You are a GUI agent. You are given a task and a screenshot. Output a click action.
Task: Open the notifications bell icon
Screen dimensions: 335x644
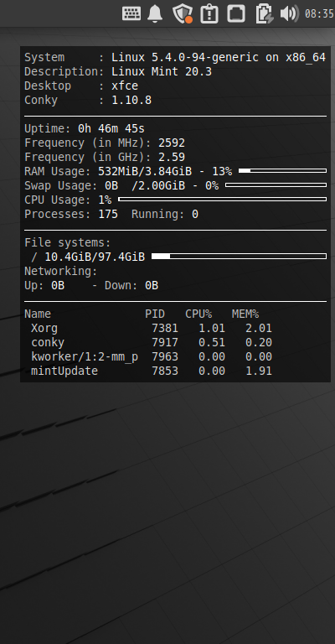(155, 13)
